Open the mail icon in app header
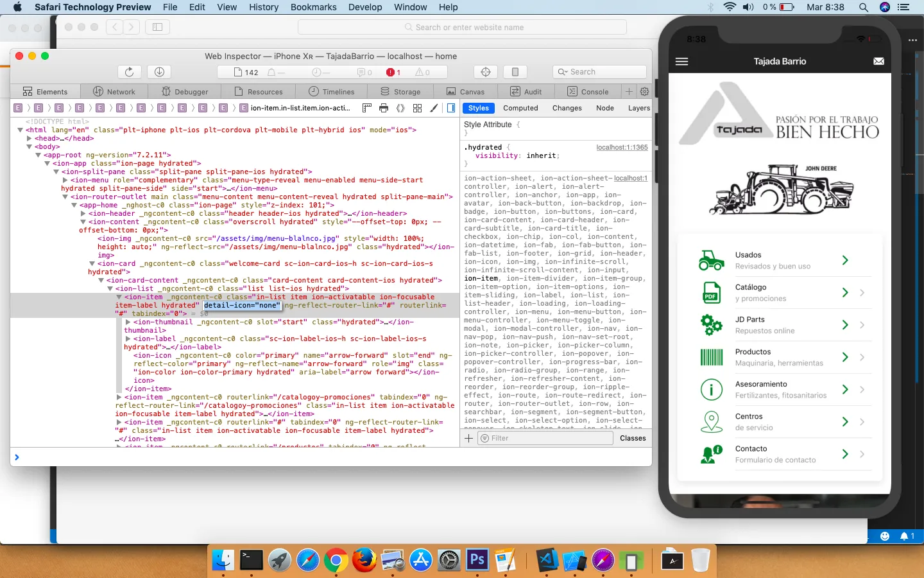The width and height of the screenshot is (924, 578). coord(879,62)
